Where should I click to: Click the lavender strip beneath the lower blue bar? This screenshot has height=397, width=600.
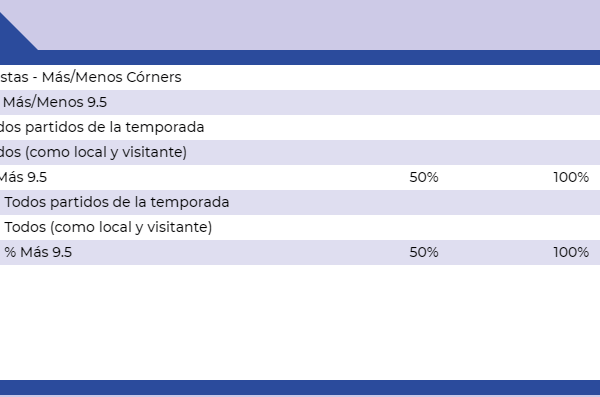tap(300, 396)
